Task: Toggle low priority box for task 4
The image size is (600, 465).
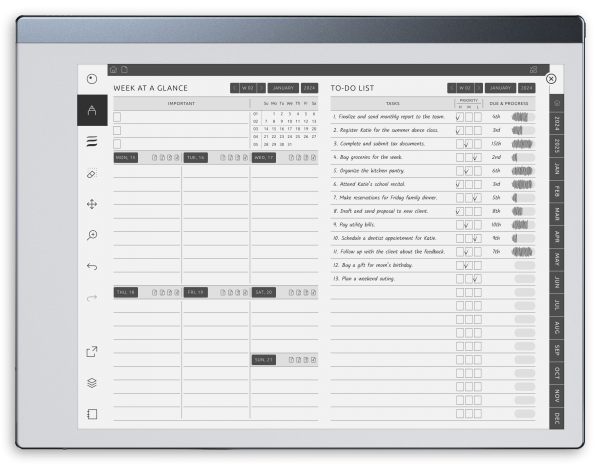Action: pyautogui.click(x=477, y=157)
